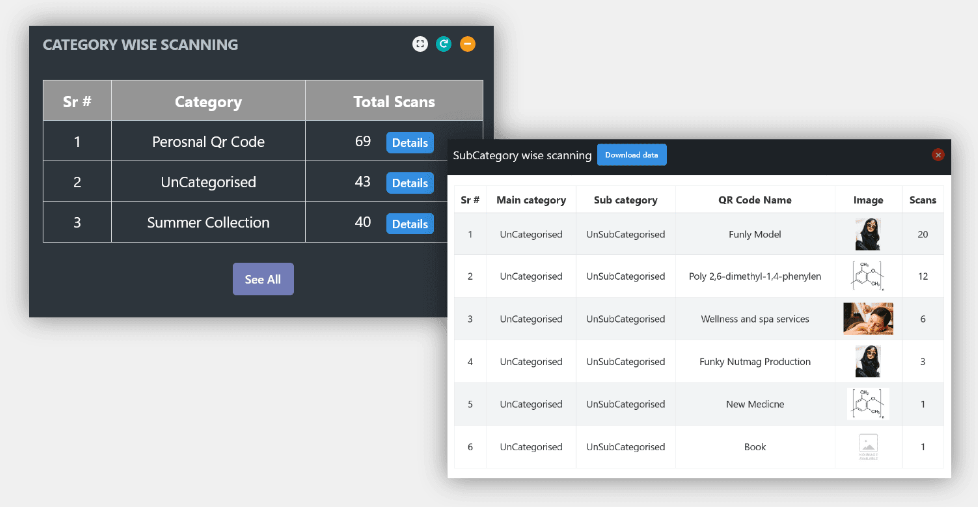Refresh the Category Wise Scanning panel
The height and width of the screenshot is (507, 978).
444,44
